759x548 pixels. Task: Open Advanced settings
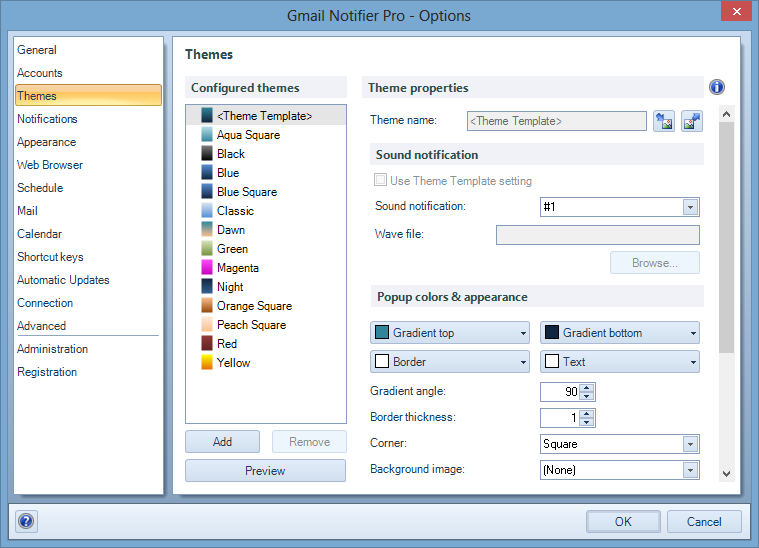[x=42, y=326]
